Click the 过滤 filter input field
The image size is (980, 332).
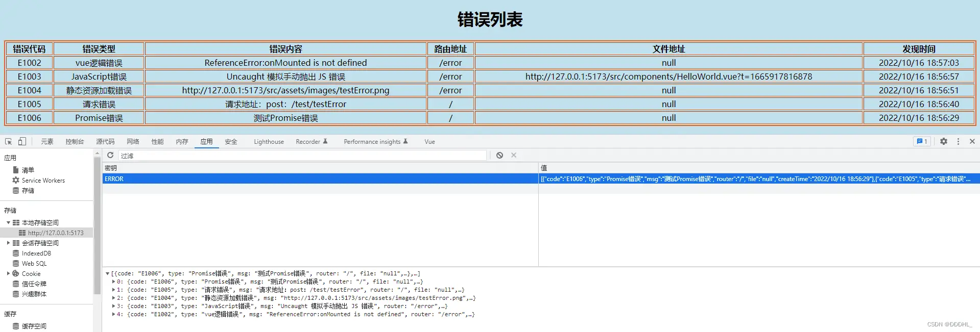pos(301,156)
